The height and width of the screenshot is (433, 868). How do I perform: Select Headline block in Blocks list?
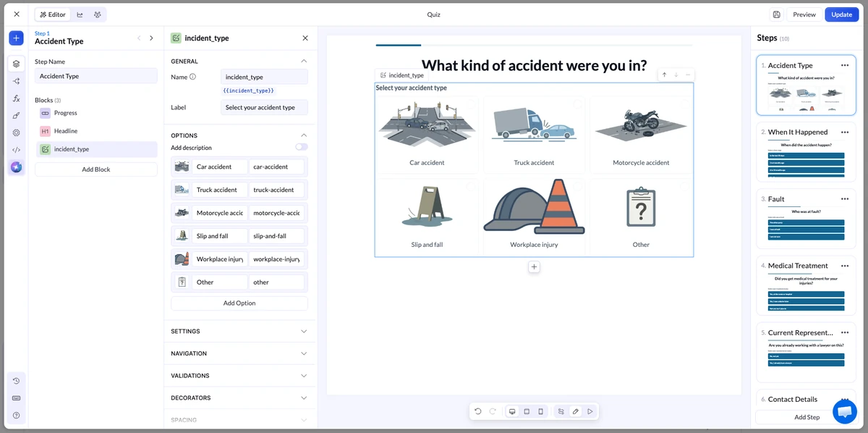[x=96, y=131]
